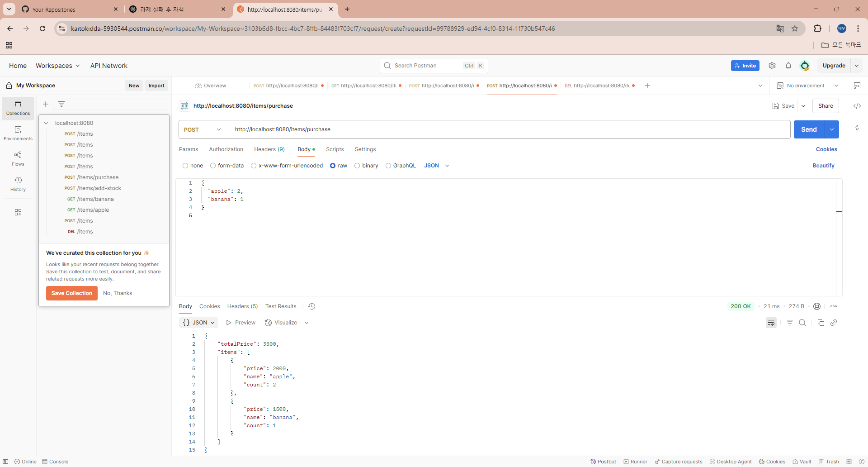This screenshot has height=467, width=868.
Task: Click the Save Collection button
Action: (x=72, y=293)
